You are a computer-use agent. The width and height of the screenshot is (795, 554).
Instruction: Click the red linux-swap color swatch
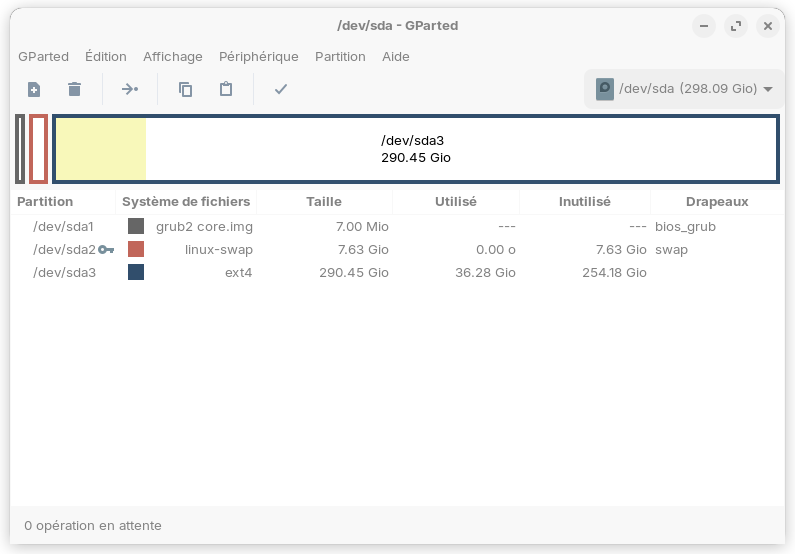tap(136, 249)
